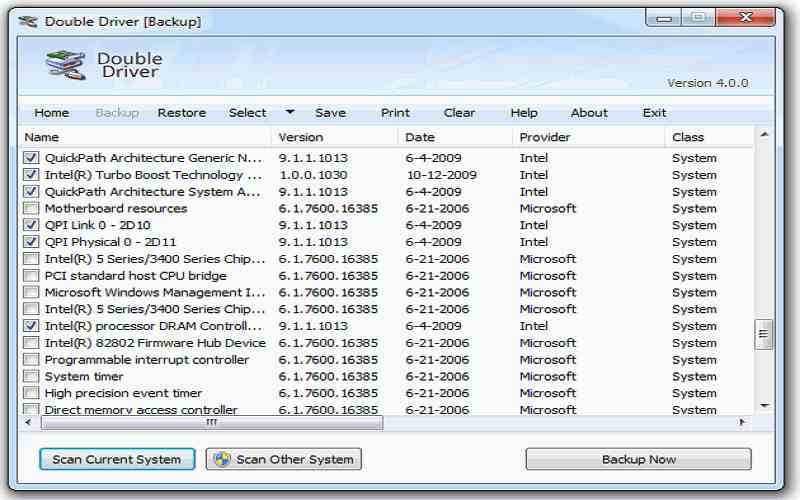This screenshot has height=500, width=800.
Task: Select Programmable interrupt controller row name
Action: tap(147, 360)
